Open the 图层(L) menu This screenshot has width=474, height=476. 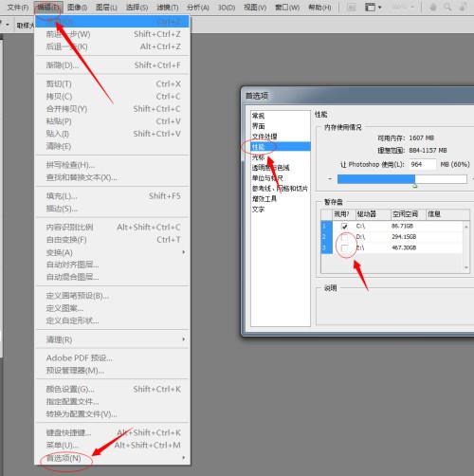[x=106, y=8]
